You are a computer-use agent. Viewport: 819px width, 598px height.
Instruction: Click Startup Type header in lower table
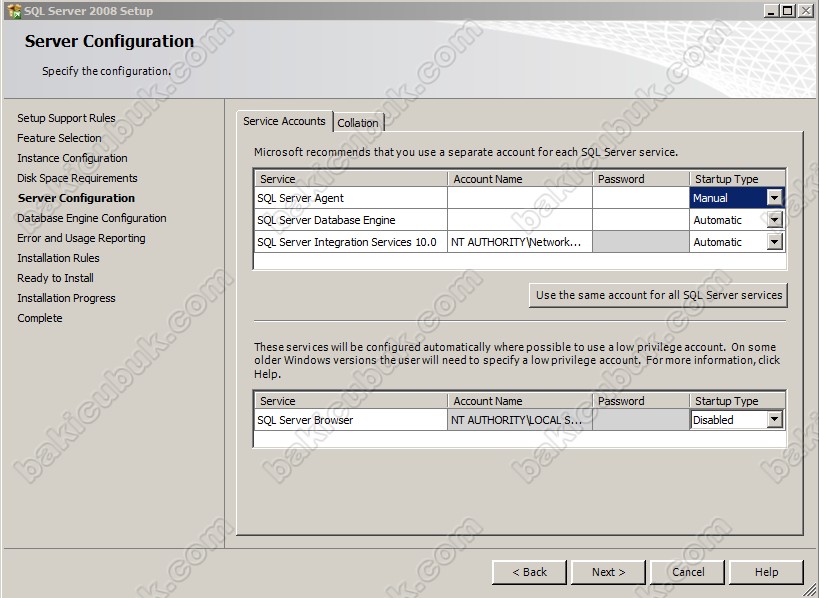point(737,401)
